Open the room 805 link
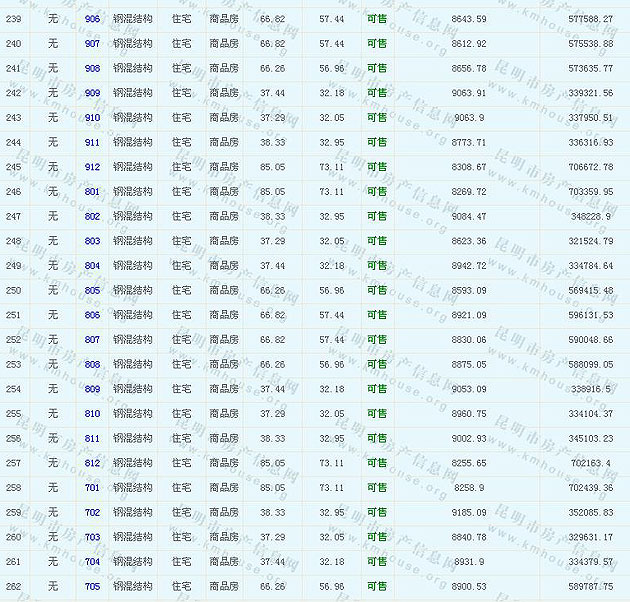Viewport: 630px width, 602px height. click(92, 290)
